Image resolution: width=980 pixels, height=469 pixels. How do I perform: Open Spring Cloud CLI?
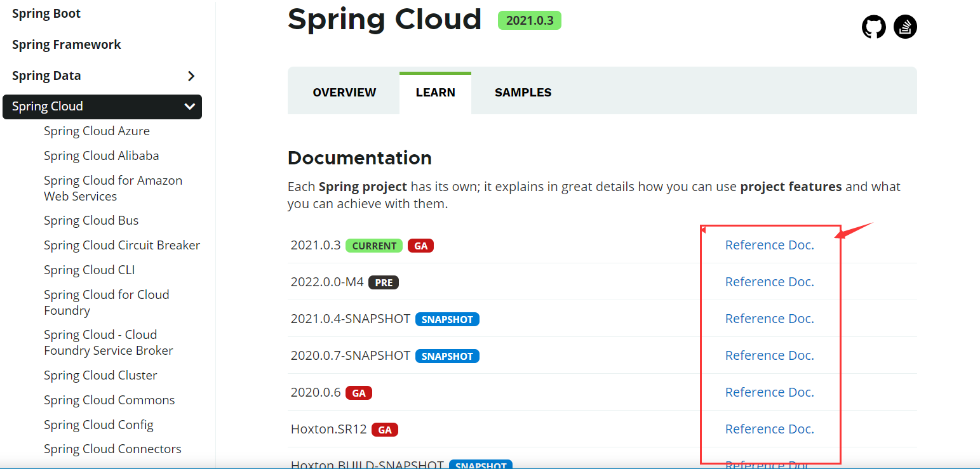(89, 270)
